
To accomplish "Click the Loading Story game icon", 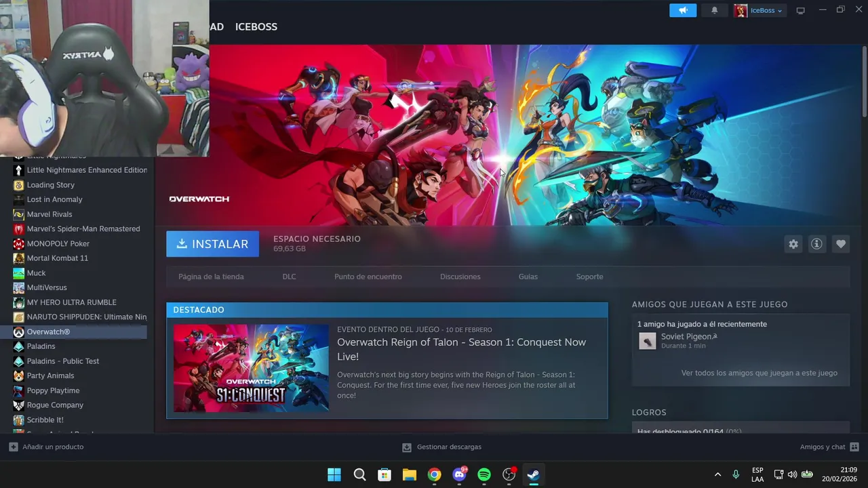I will click(19, 185).
